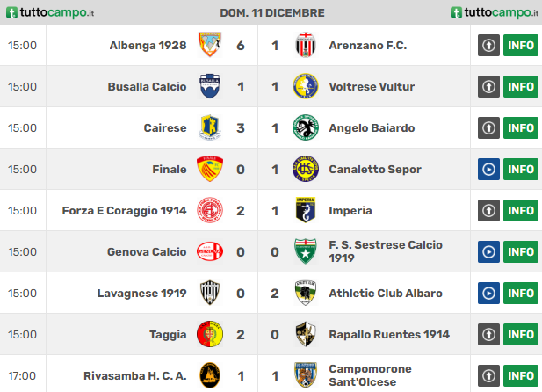
Task: Open the Rivasamba H. C. A. black logo
Action: tap(210, 375)
